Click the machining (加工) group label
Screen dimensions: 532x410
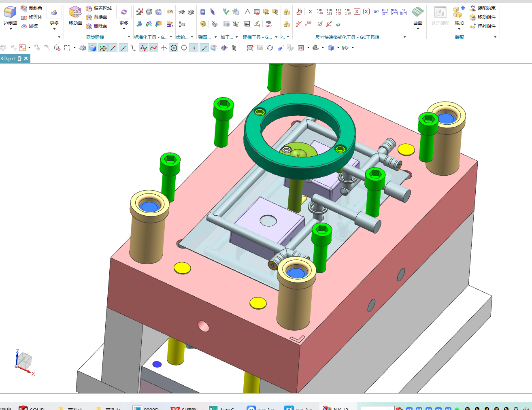tap(226, 37)
